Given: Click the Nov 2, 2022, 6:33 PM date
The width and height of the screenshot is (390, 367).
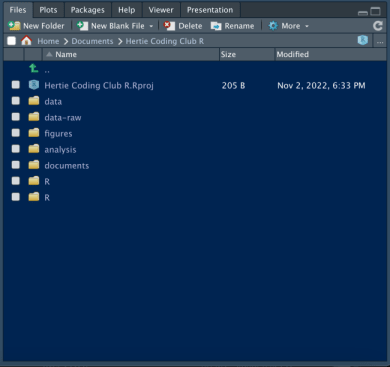Looking at the screenshot, I should 321,85.
